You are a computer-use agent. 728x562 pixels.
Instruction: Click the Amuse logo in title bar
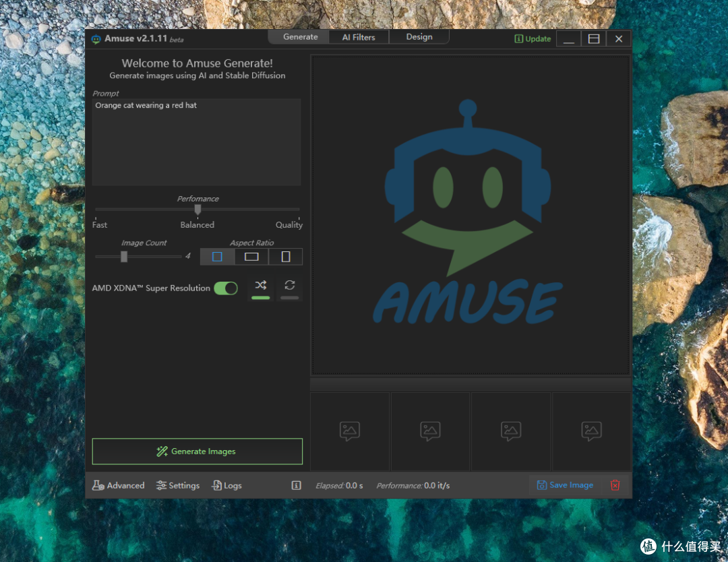coord(96,39)
